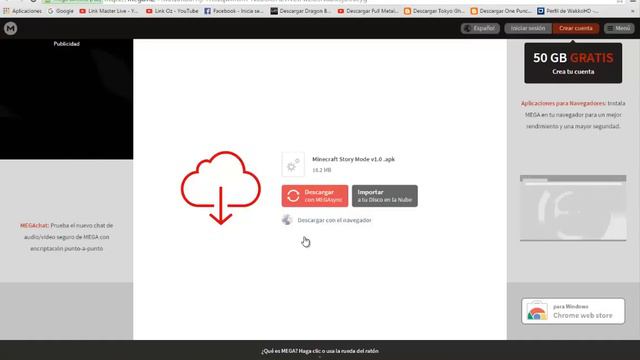Open the Perfil de WakkoHD bookmark
Viewport: 640px width, 360px height.
click(568, 11)
